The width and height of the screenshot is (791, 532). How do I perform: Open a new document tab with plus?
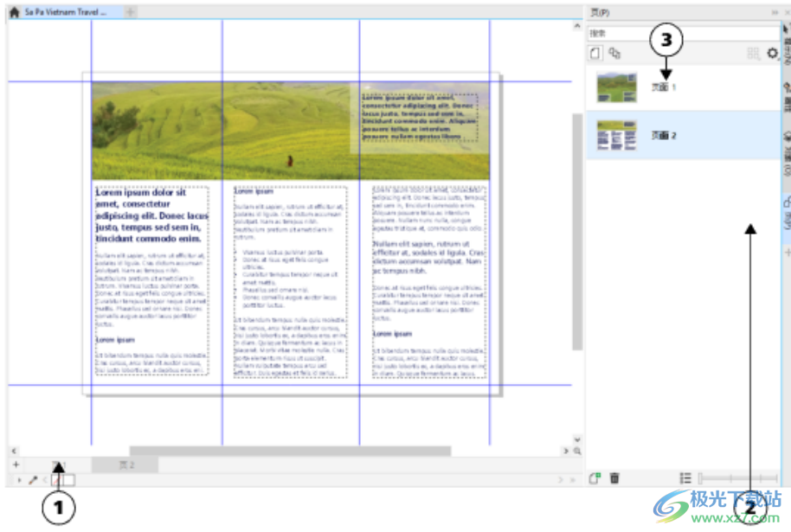pyautogui.click(x=130, y=12)
